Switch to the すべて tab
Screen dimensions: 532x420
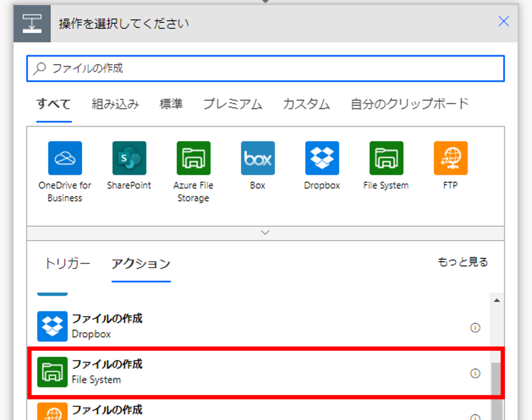[54, 104]
